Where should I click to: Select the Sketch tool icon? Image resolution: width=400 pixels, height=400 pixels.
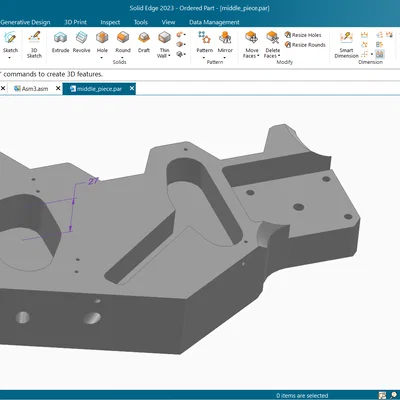[x=10, y=38]
